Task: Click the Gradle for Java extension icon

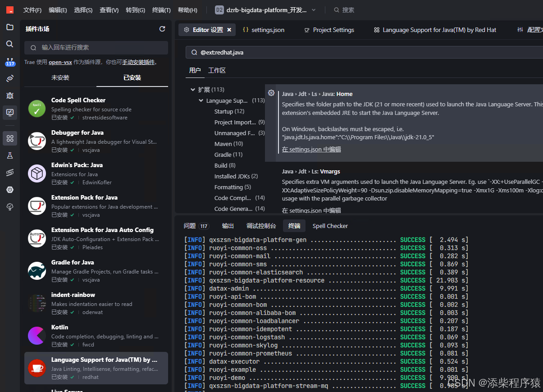Action: 37,271
